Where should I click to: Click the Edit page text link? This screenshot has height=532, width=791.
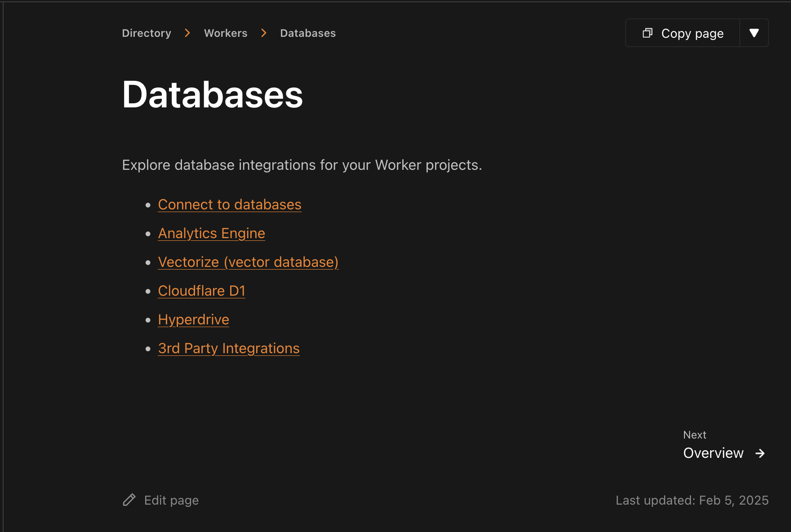click(x=171, y=500)
